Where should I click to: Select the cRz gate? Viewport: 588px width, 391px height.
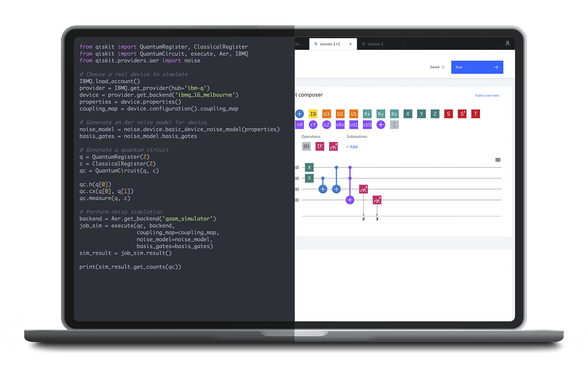point(340,125)
